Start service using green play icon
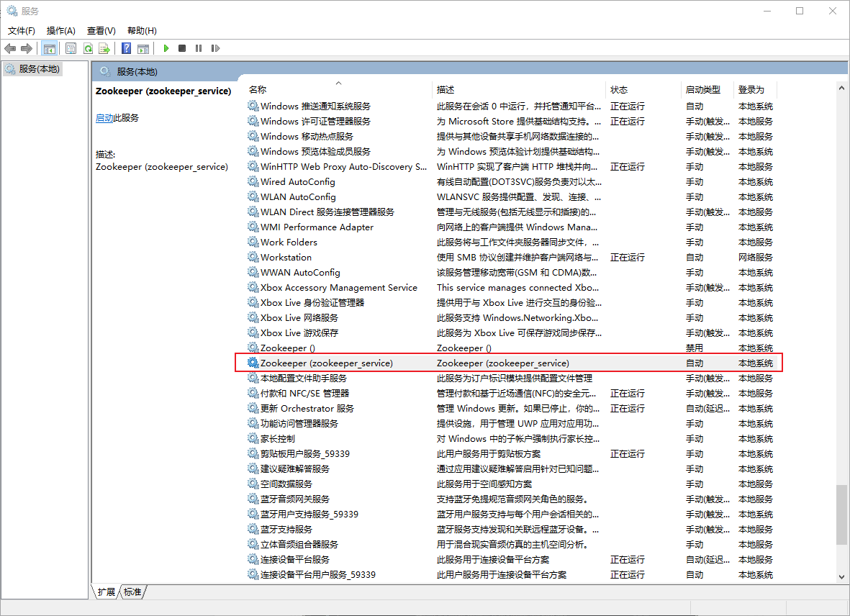Image resolution: width=850 pixels, height=616 pixels. coord(166,48)
